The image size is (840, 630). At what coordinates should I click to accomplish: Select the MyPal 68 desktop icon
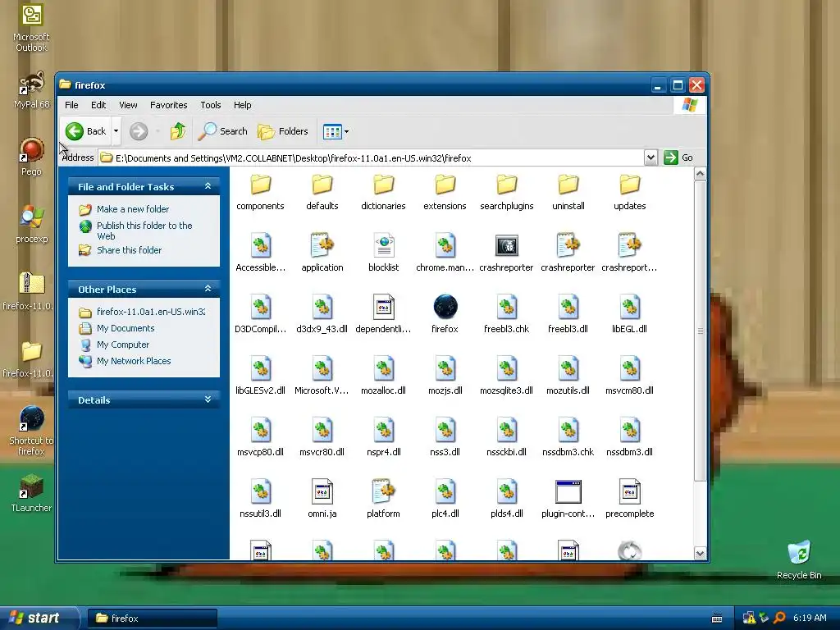pos(32,90)
